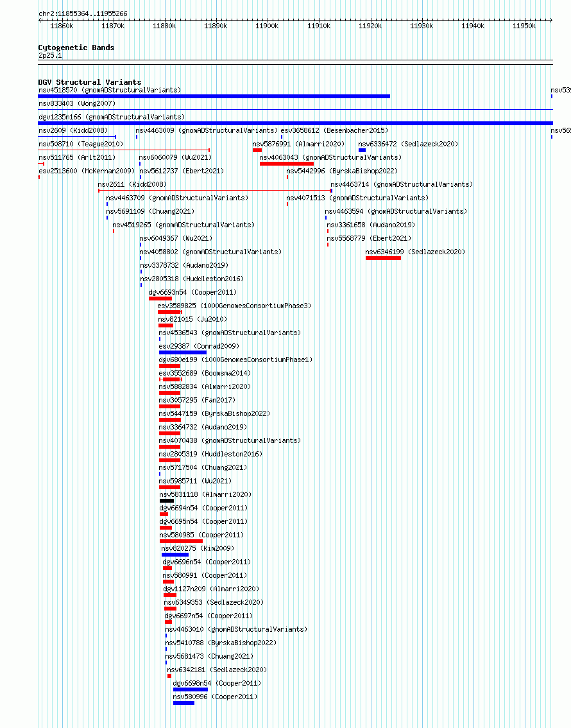Viewport: 571px width, 728px height.
Task: Select nsv4519265 gnomAD variant label
Action: (x=183, y=225)
